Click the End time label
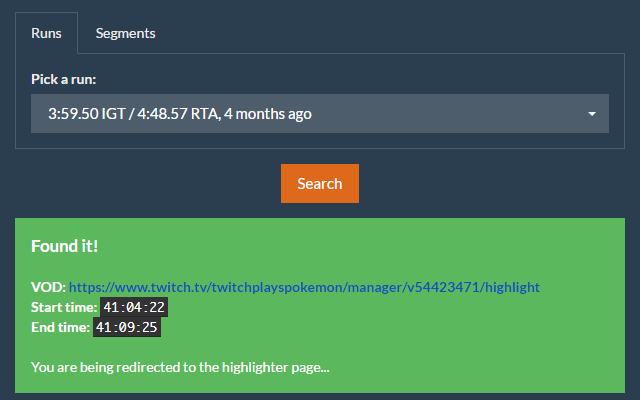The image size is (640, 400). tap(60, 327)
